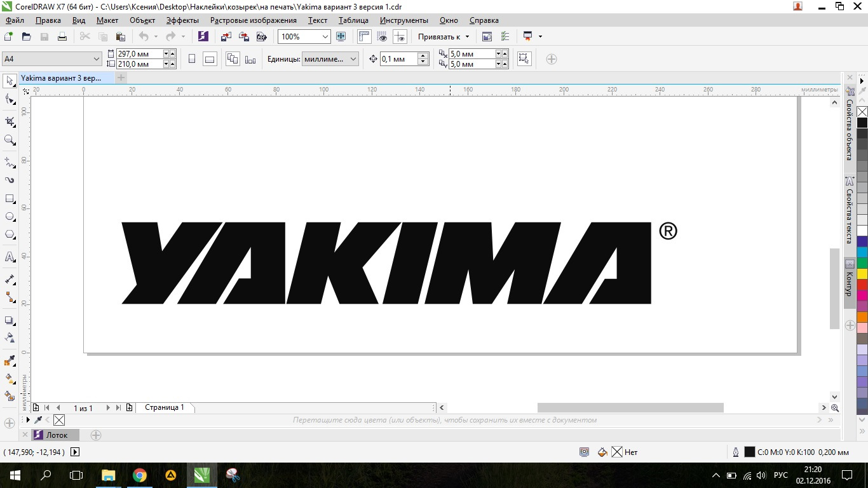Print the document
This screenshot has height=488, width=868.
pyautogui.click(x=62, y=36)
